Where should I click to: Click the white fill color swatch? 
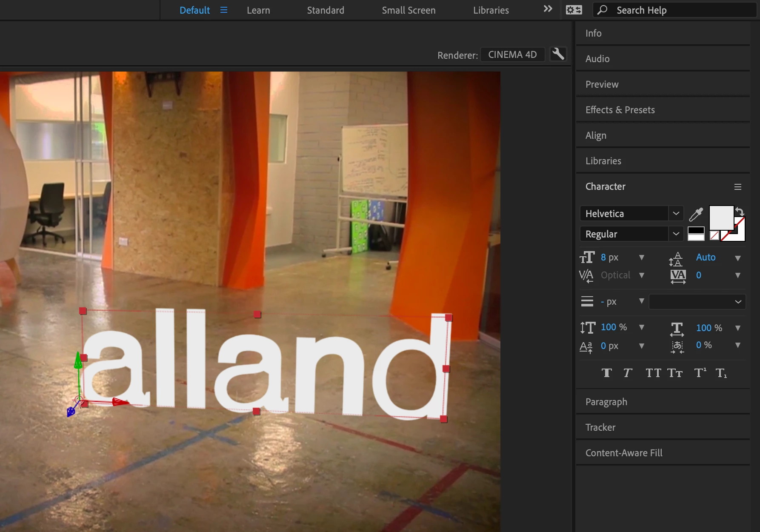[721, 218]
